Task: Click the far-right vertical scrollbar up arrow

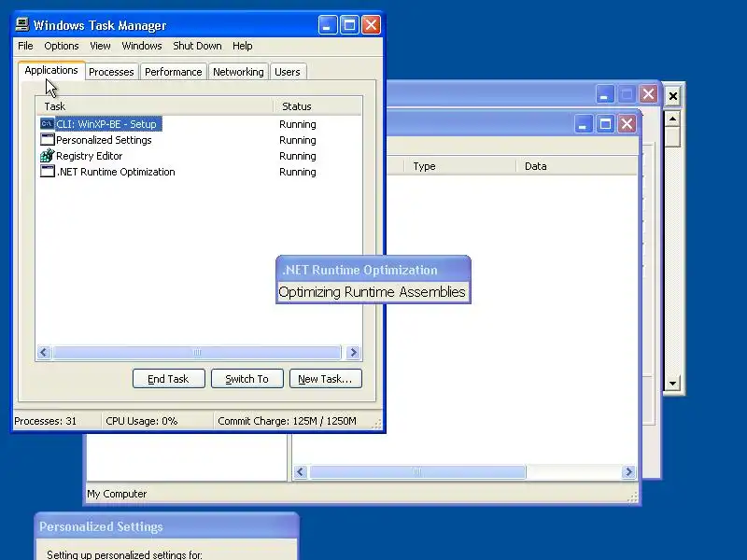Action: click(672, 119)
